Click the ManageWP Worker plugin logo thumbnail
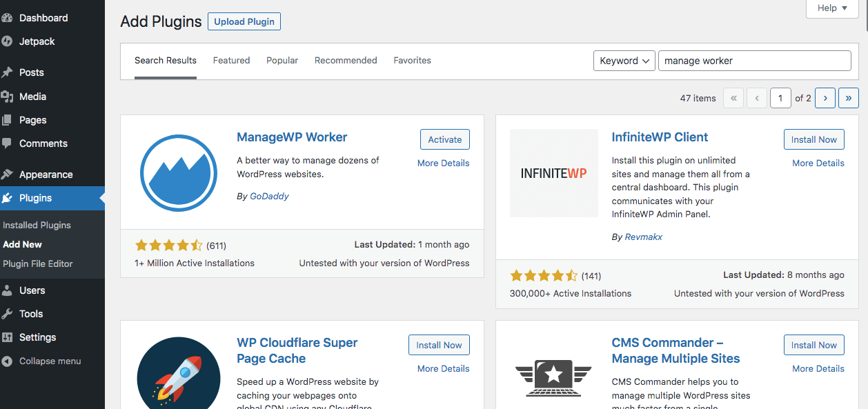The image size is (868, 409). coord(179,173)
